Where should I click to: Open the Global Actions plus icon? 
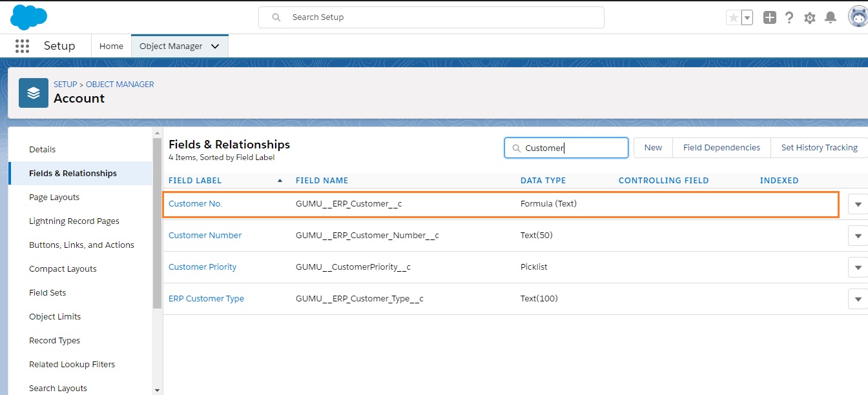769,18
